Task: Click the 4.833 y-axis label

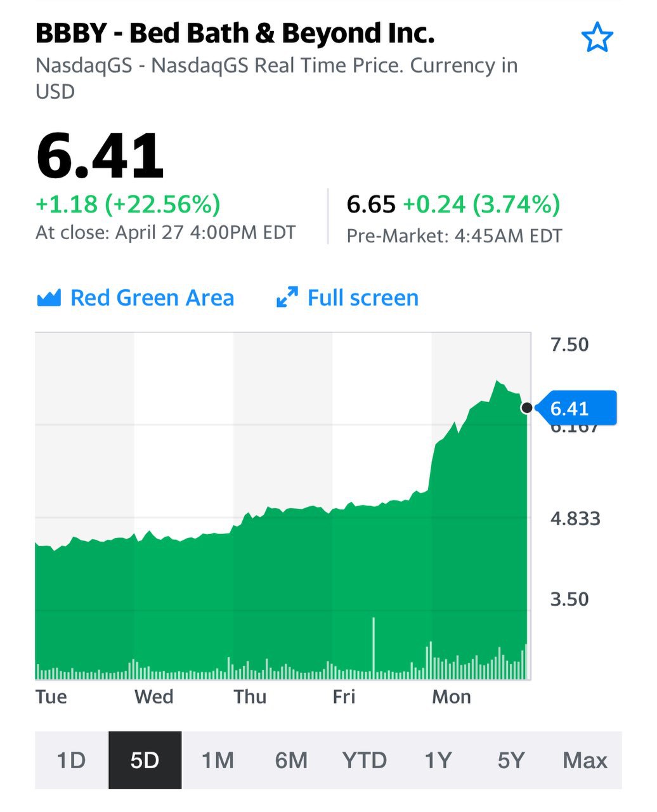Action: [x=575, y=518]
